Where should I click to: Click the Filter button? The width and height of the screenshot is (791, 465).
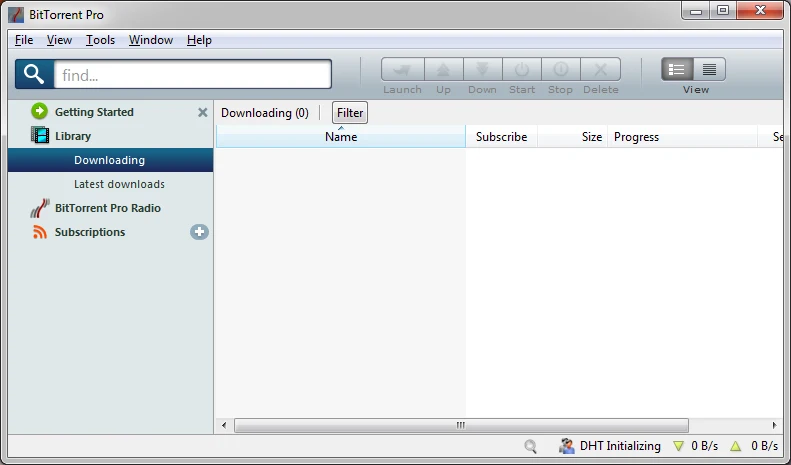point(350,112)
